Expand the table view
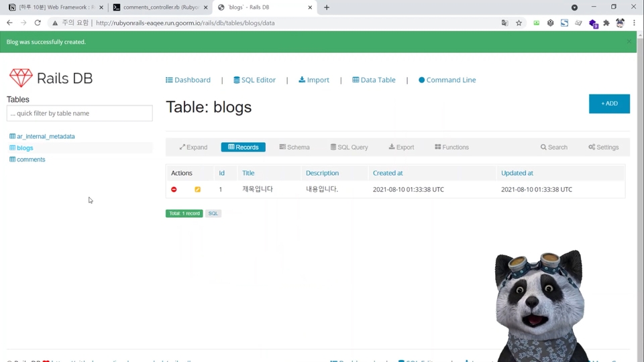This screenshot has width=644, height=362. pyautogui.click(x=193, y=147)
